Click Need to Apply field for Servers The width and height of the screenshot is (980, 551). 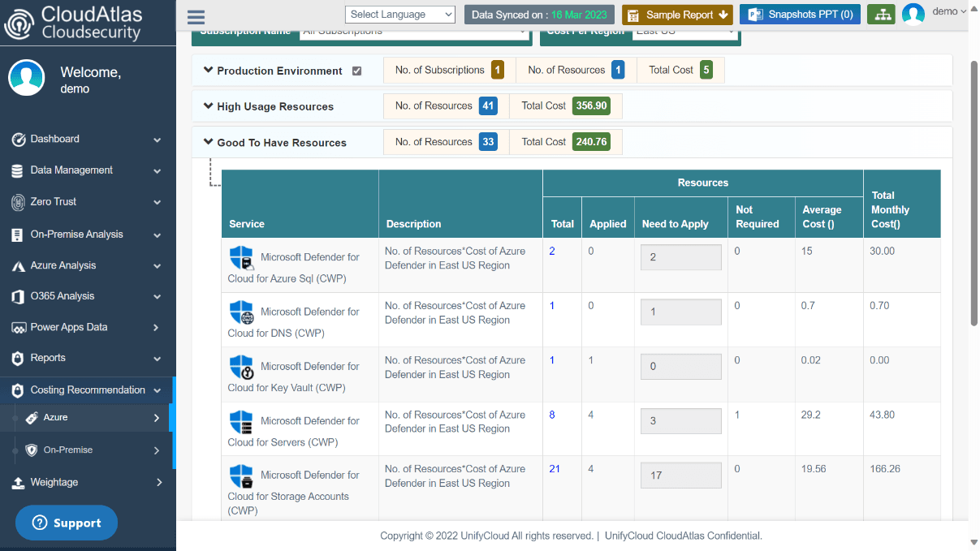point(681,421)
